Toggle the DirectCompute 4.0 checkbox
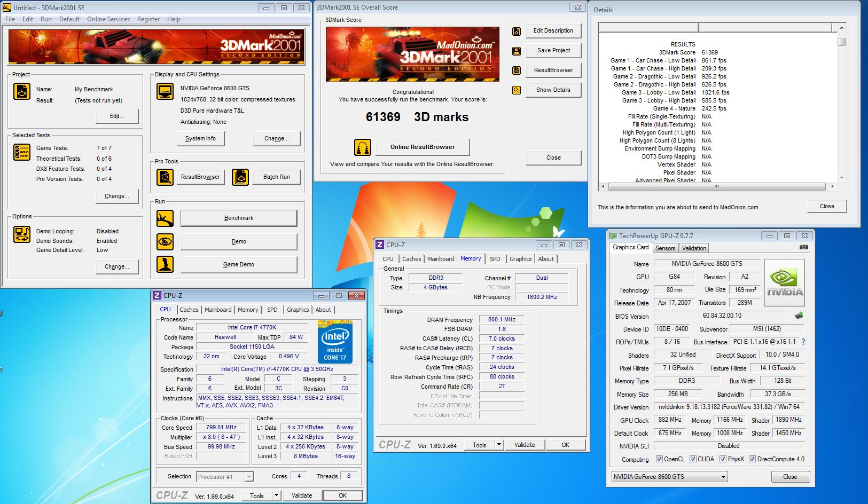This screenshot has width=868, height=504. tap(752, 459)
